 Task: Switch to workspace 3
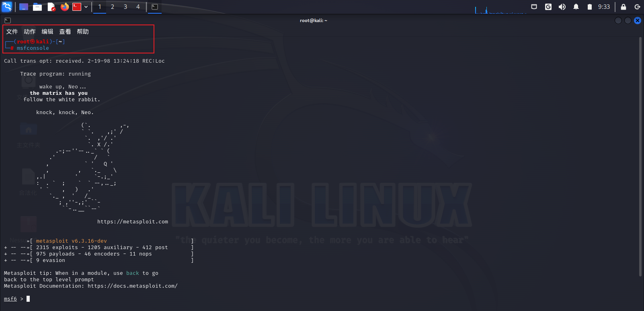125,7
